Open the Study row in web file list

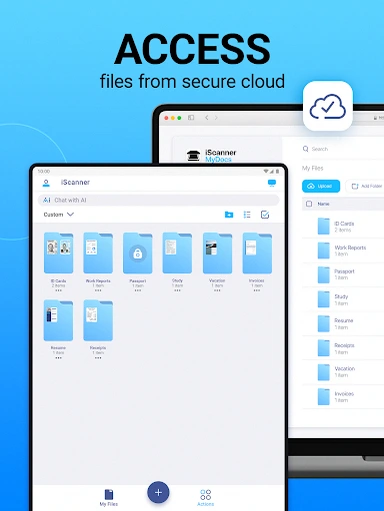tap(343, 299)
